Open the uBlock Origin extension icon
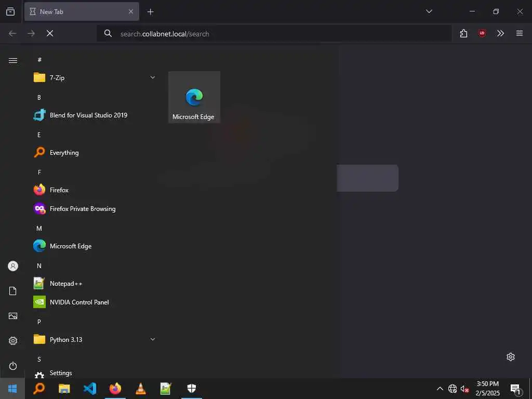Viewport: 532px width, 399px height. point(482,33)
